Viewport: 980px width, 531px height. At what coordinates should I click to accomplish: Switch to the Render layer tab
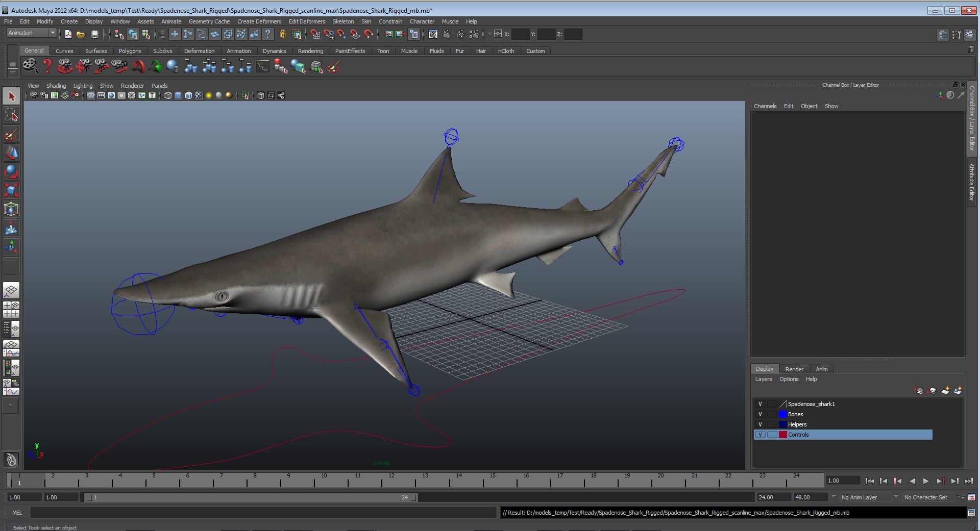pyautogui.click(x=794, y=369)
